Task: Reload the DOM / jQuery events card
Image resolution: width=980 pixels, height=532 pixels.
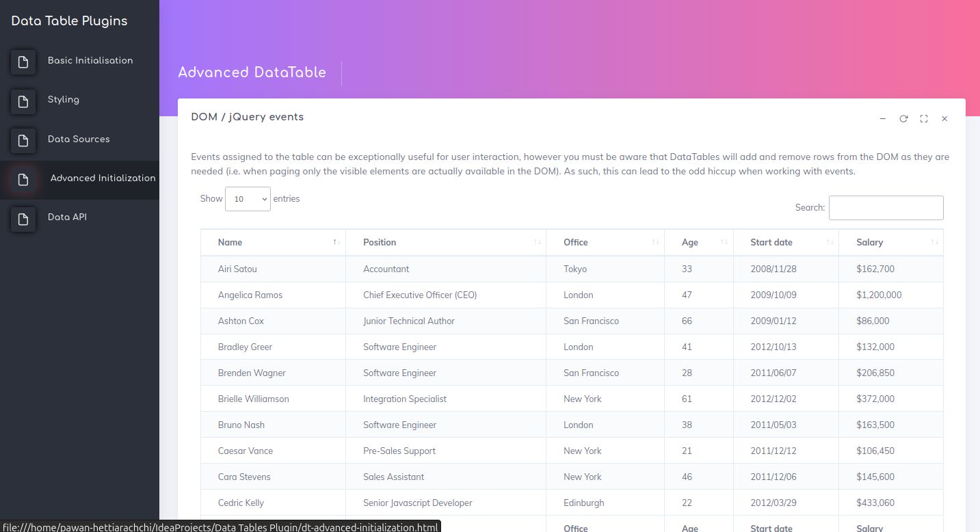Action: 903,119
